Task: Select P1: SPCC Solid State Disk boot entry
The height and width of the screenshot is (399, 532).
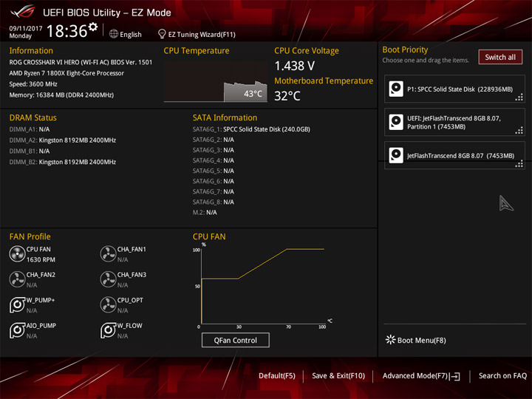Action: coord(454,89)
